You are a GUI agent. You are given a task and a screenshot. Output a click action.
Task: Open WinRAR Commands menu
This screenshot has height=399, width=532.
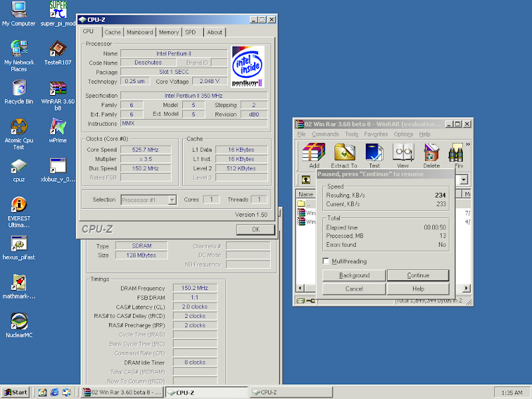tap(325, 134)
